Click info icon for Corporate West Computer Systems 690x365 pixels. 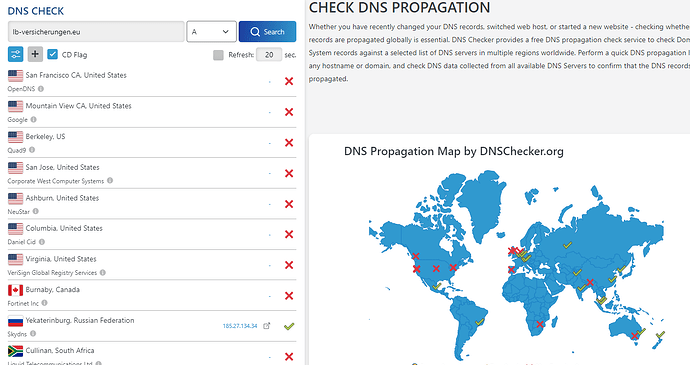click(110, 181)
